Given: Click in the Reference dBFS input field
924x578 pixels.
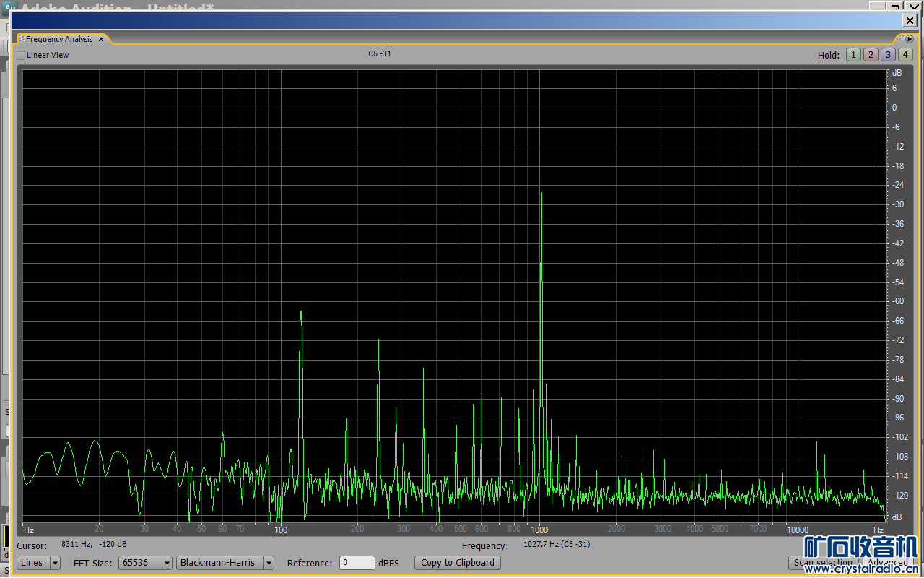Looking at the screenshot, I should pyautogui.click(x=357, y=563).
